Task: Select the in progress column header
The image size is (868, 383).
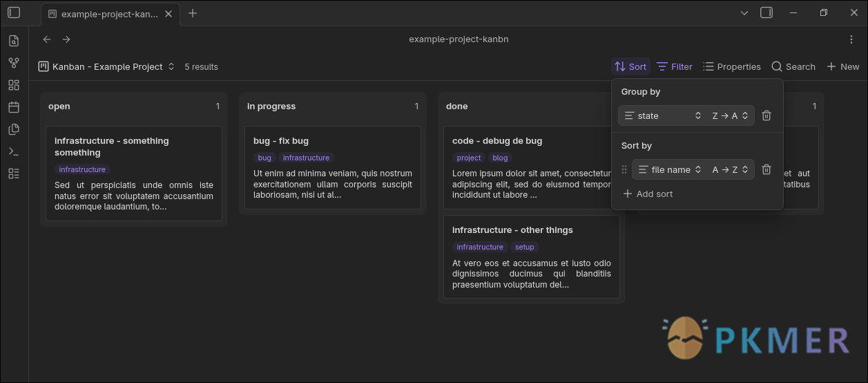Action: point(271,106)
